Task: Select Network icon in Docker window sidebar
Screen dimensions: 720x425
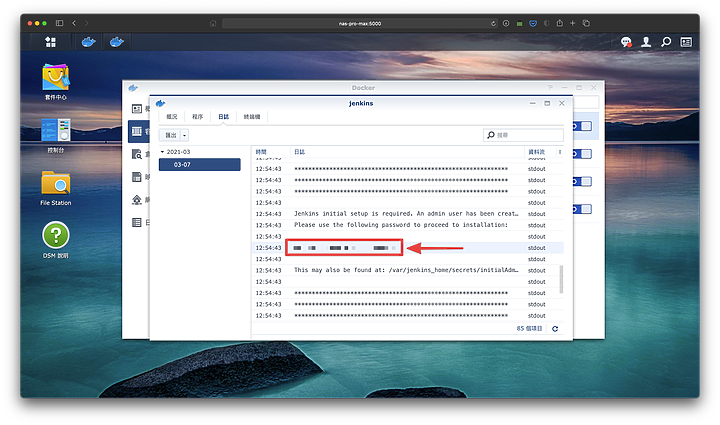Action: pyautogui.click(x=137, y=200)
